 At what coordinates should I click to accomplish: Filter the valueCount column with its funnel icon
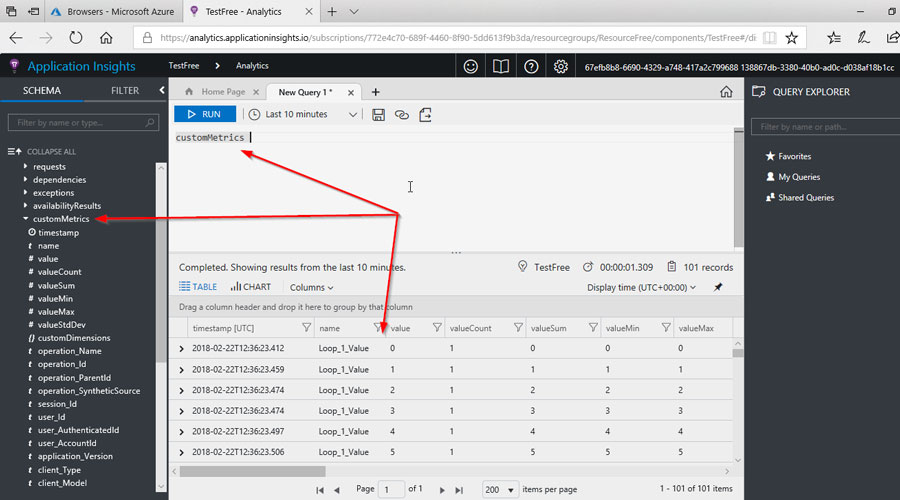pyautogui.click(x=518, y=328)
